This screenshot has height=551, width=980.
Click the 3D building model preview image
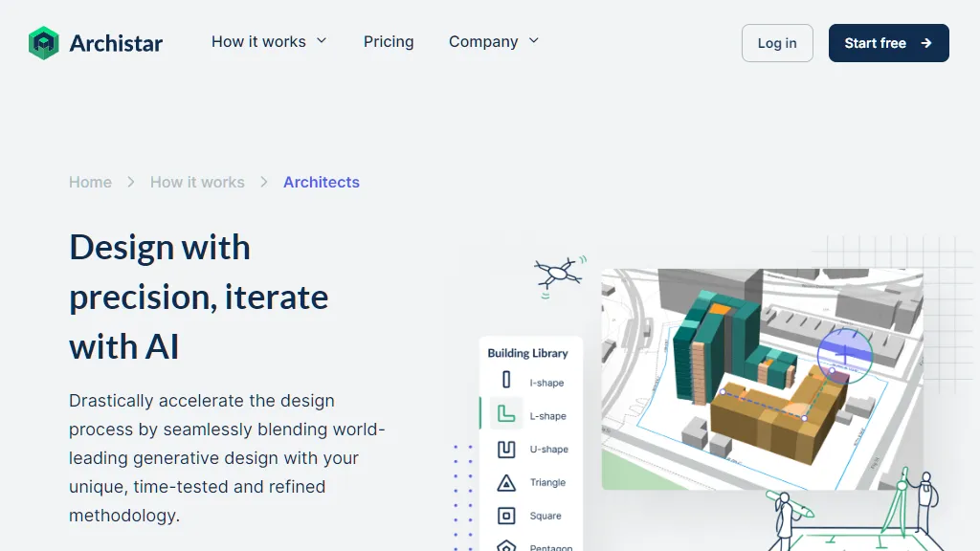pos(763,379)
